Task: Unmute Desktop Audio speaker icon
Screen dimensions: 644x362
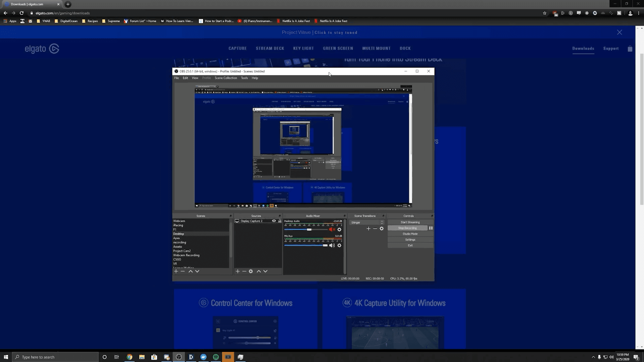Action: coord(332,229)
